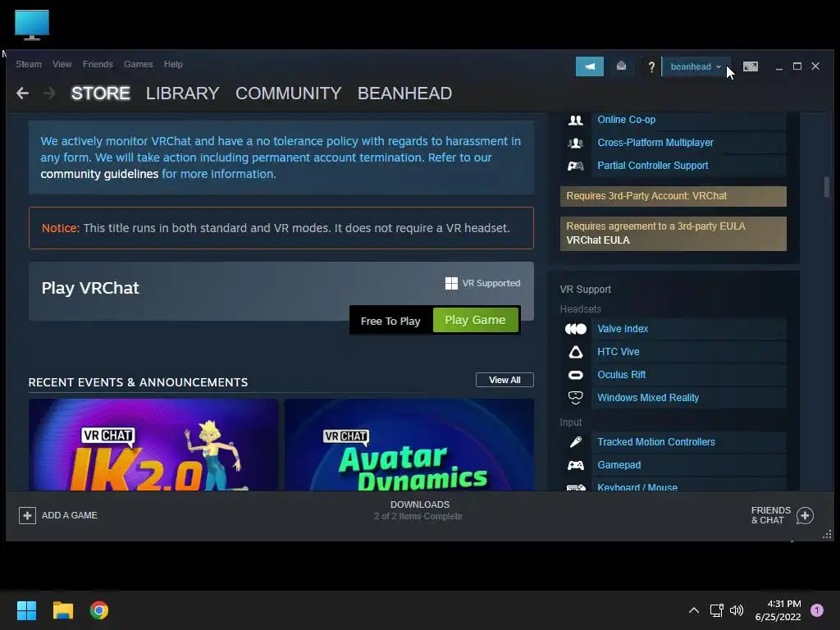Click the Tracked Motion Controllers link
840x630 pixels.
tap(656, 442)
